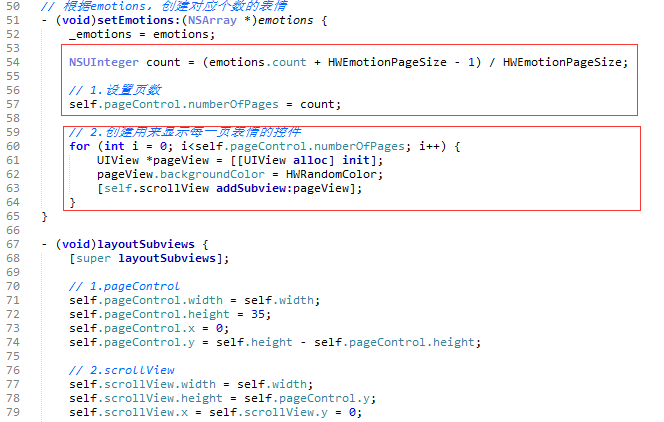This screenshot has height=422, width=664.
Task: Click 'self.pageControl.x' on line 73
Action: pos(132,328)
